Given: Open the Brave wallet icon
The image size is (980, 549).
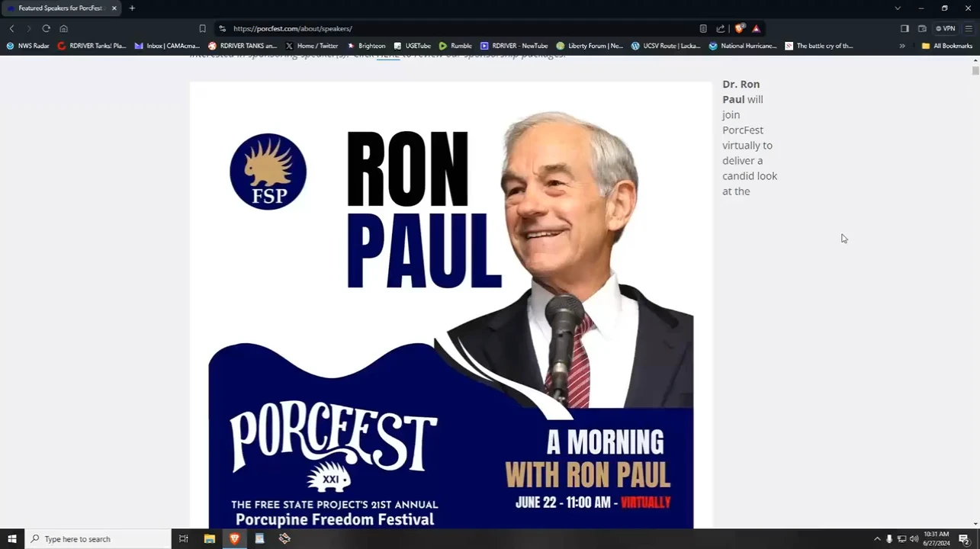Looking at the screenshot, I should coord(922,28).
